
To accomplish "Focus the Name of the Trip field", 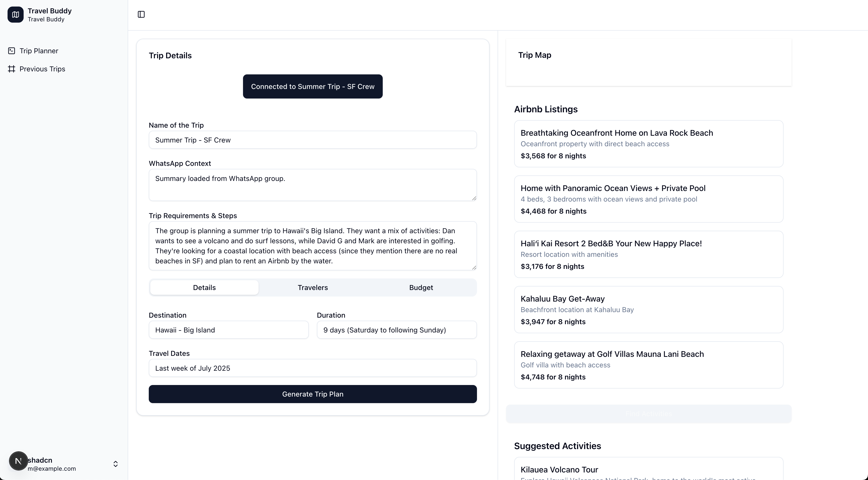I will [x=312, y=140].
